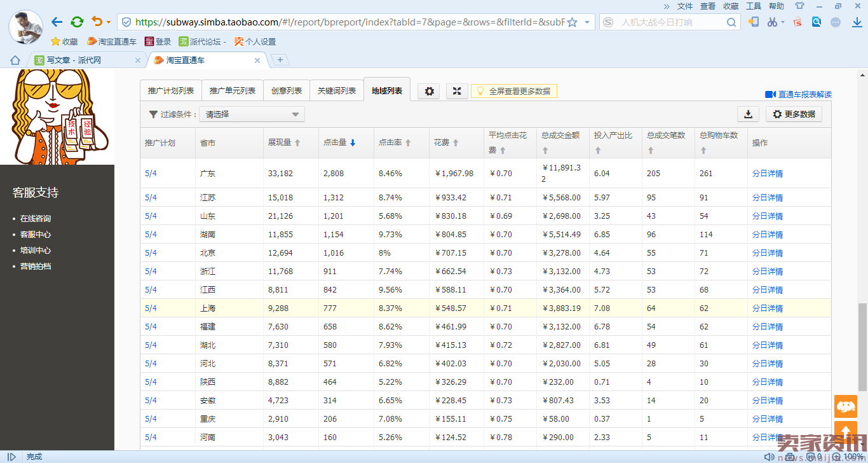This screenshot has width=868, height=463.
Task: Open the dropdown beside the undo arrow
Action: [108, 22]
